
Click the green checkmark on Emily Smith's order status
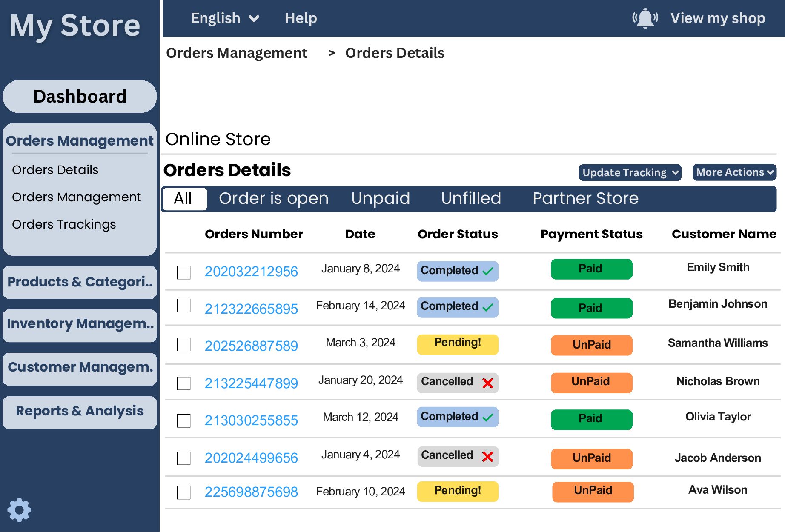click(x=488, y=271)
